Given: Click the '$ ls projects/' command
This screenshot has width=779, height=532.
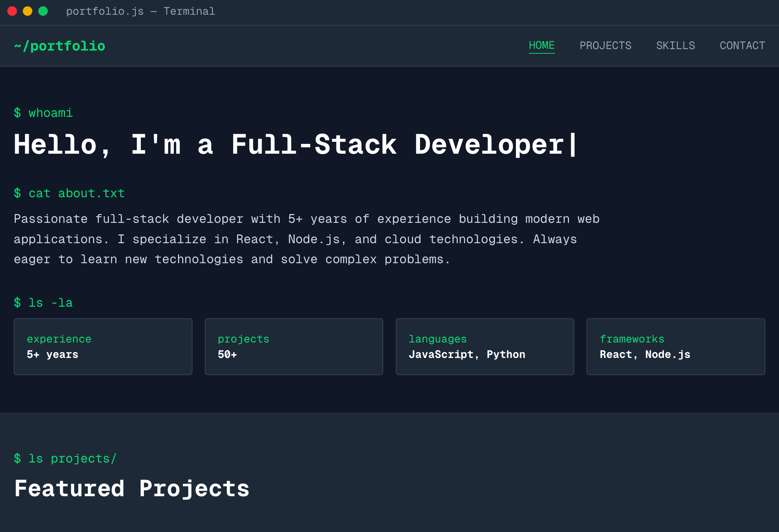Looking at the screenshot, I should point(65,459).
